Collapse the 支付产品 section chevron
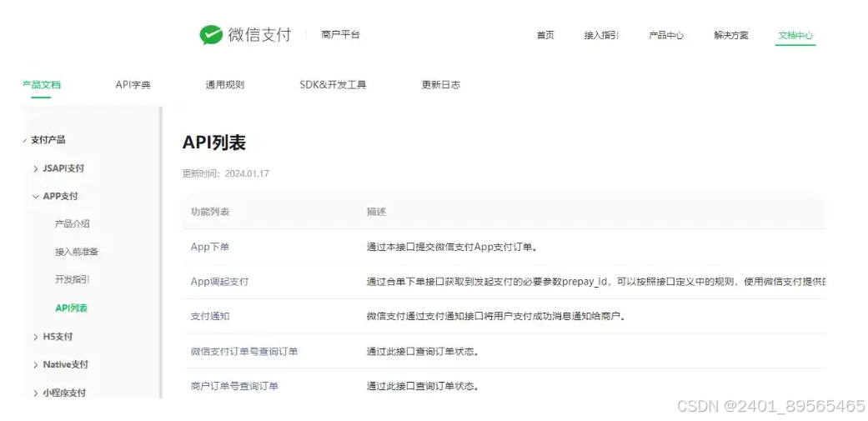Screen dimensions: 868x421 point(25,141)
